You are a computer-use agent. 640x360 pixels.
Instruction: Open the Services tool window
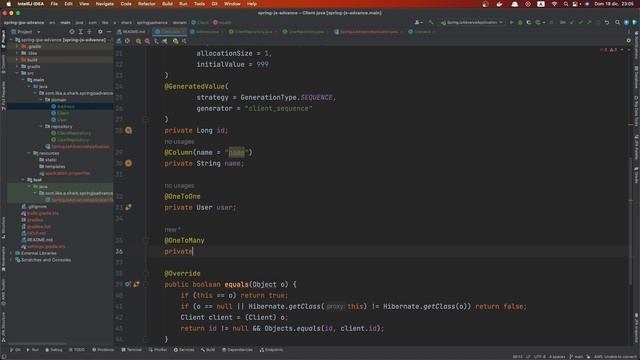tap(184, 350)
